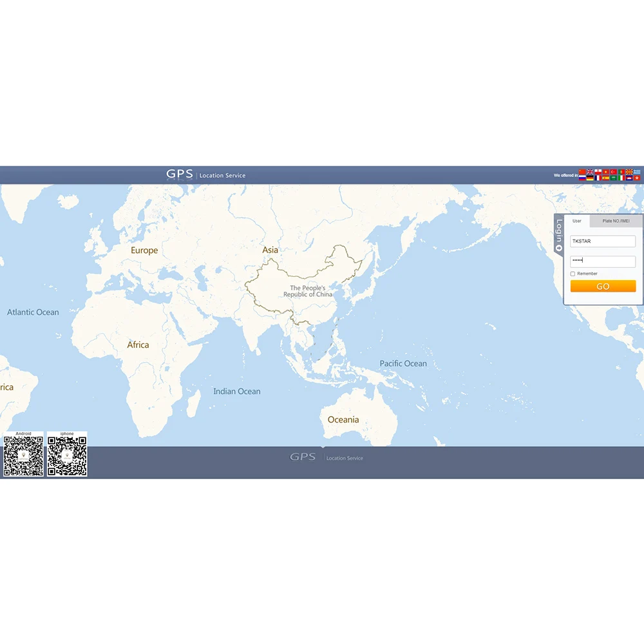Select the Macedonia flag language
Screen dimensions: 644x644
pyautogui.click(x=629, y=172)
